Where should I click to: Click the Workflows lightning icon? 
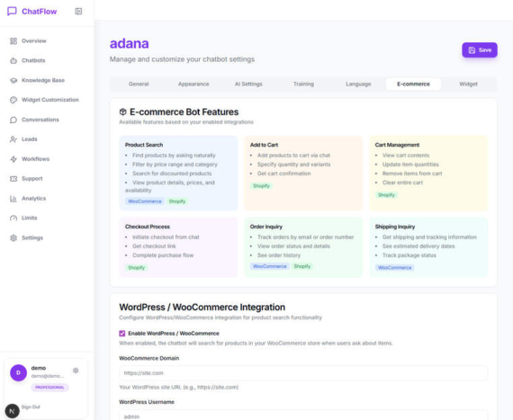click(x=13, y=159)
